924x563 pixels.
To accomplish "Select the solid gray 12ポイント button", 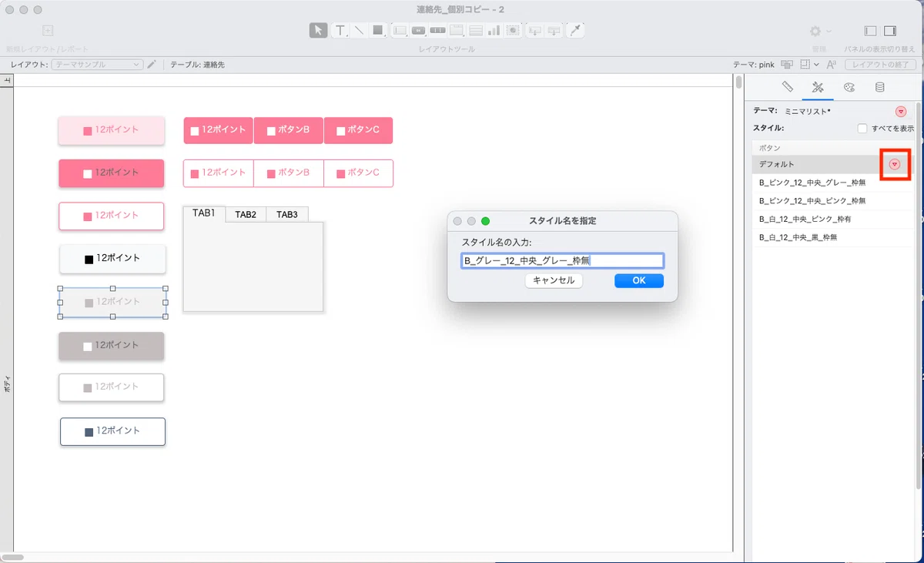I will [x=112, y=346].
